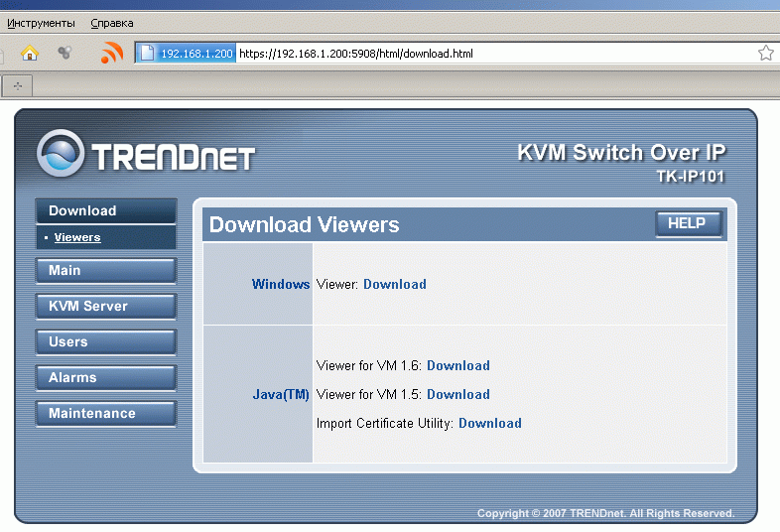Download the Import Certificate Utility

click(x=490, y=424)
